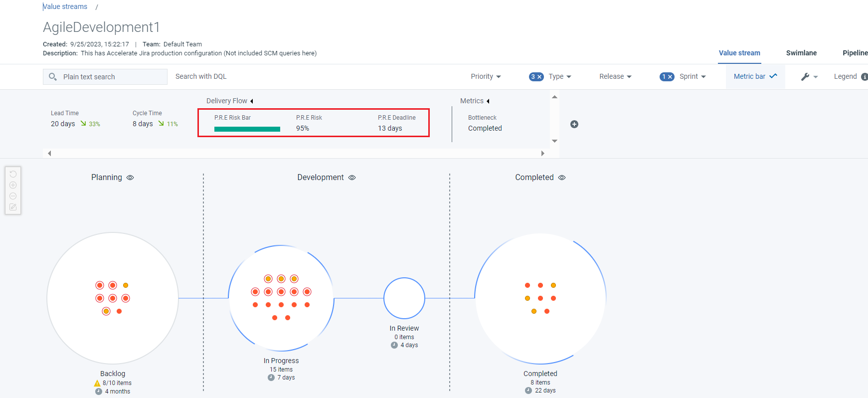Go to Value streams breadcrumb link

point(65,6)
